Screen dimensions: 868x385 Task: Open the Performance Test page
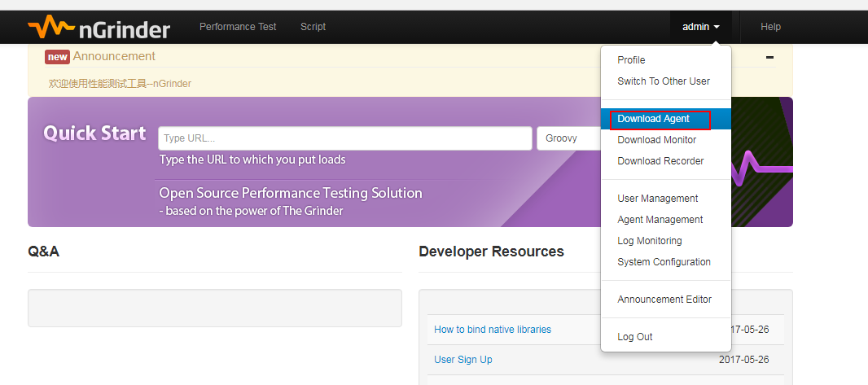point(238,27)
